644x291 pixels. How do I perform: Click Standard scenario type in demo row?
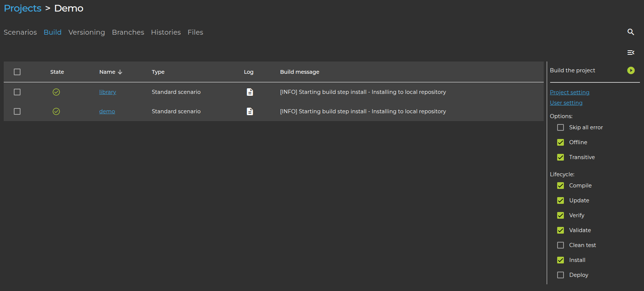[176, 111]
